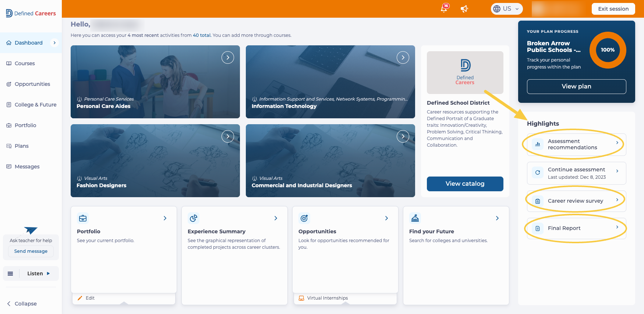Click the View plan button
Screen dimensions: 644x314
(576, 87)
